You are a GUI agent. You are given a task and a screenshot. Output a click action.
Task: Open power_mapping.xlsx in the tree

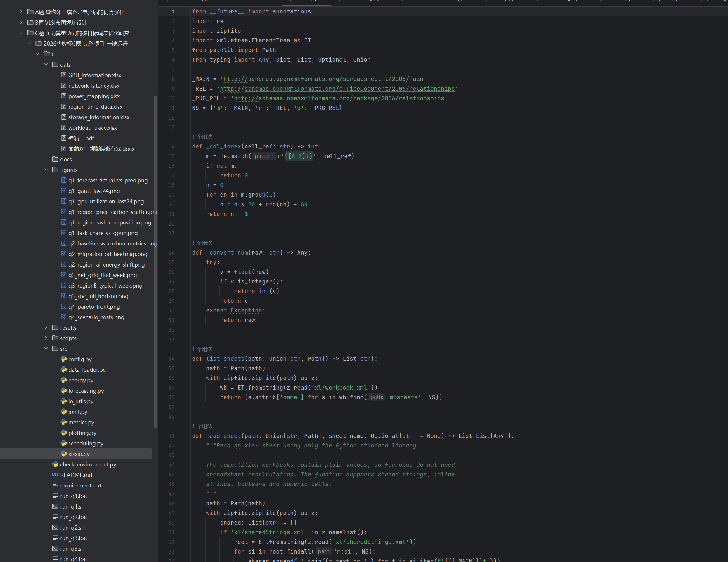(x=94, y=96)
